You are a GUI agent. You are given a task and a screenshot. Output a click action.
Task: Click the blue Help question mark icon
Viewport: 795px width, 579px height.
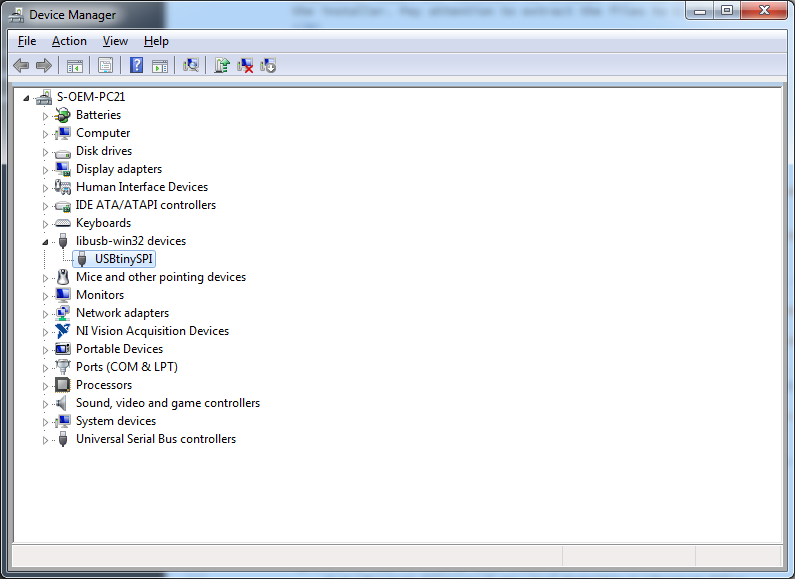[136, 65]
